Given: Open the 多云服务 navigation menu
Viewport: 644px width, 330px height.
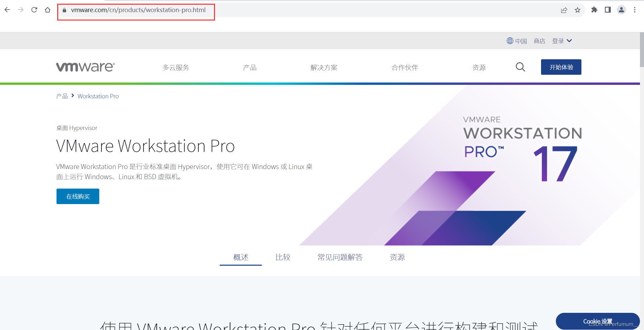Looking at the screenshot, I should point(176,67).
